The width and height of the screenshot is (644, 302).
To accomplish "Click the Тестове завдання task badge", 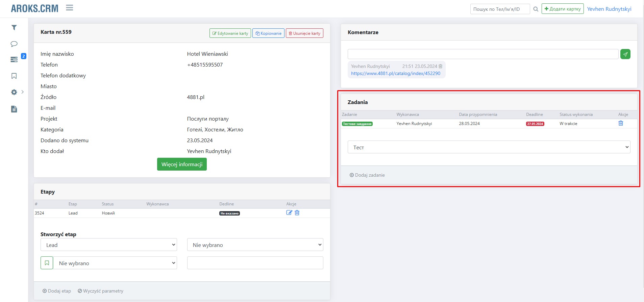I will point(357,124).
